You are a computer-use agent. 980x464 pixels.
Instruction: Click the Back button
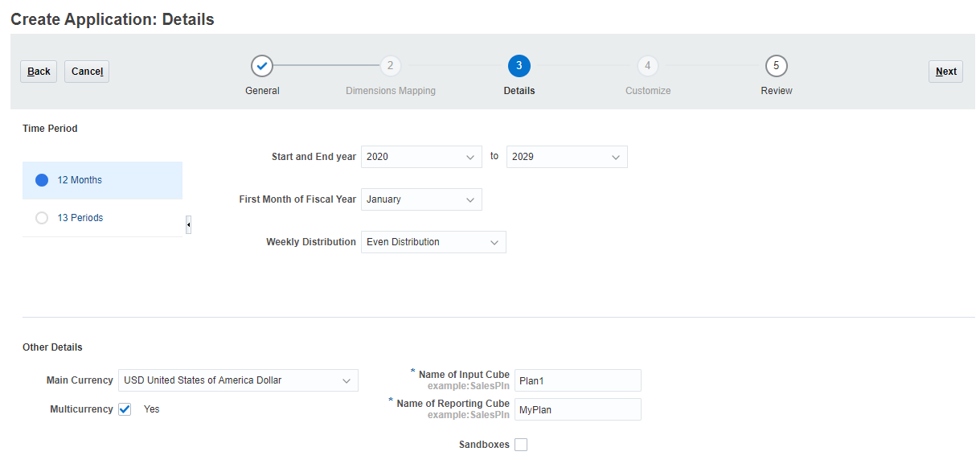(38, 71)
